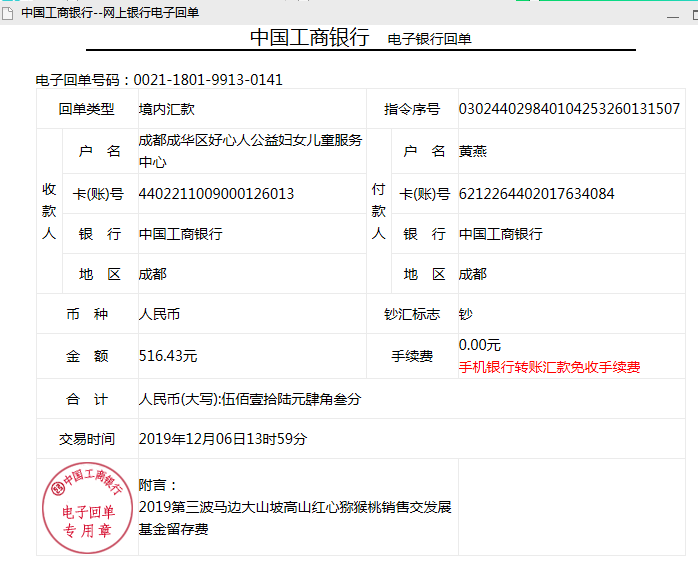The width and height of the screenshot is (698, 566).
Task: Select the payer card number 6212264402017634084
Action: pyautogui.click(x=536, y=194)
